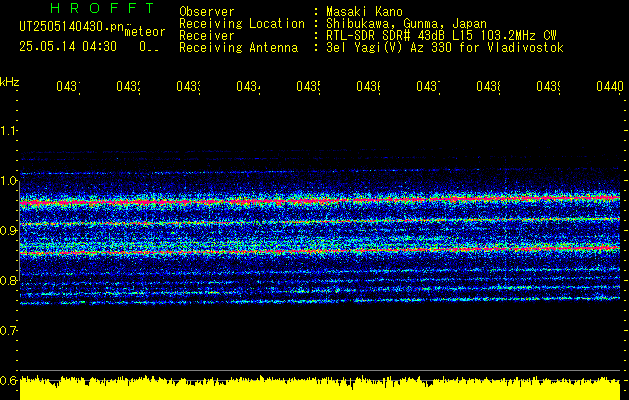Click the 0431 time marker

tap(68, 87)
